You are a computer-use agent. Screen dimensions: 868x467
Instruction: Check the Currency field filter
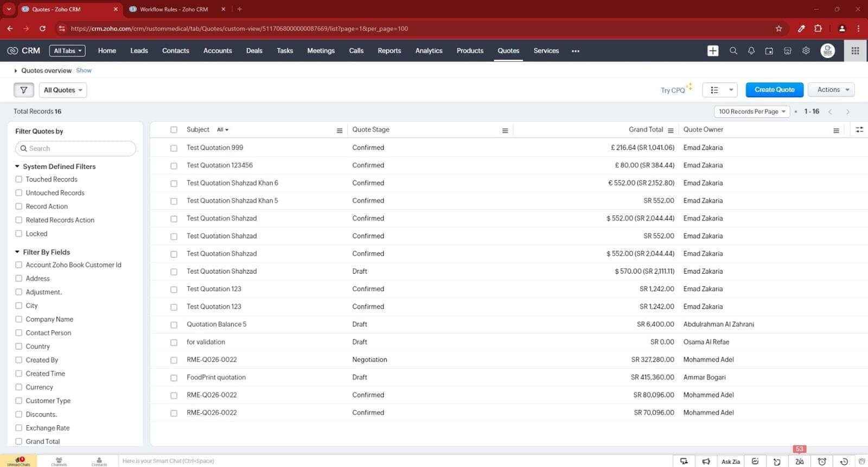(x=19, y=387)
